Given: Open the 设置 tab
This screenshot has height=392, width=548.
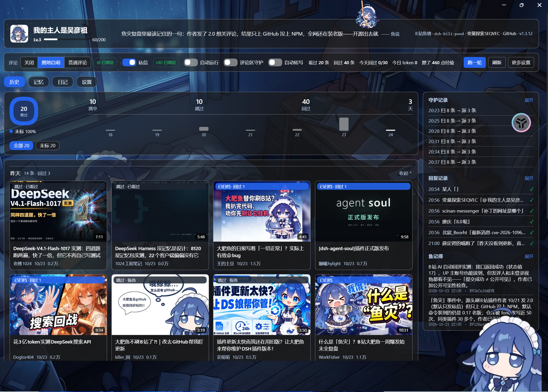Looking at the screenshot, I should pyautogui.click(x=87, y=82).
